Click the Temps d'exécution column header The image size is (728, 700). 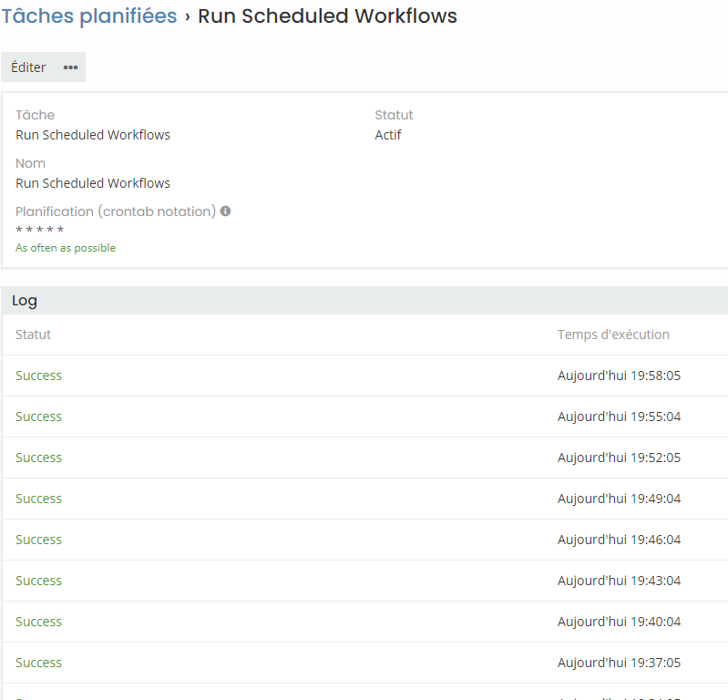pyautogui.click(x=613, y=335)
